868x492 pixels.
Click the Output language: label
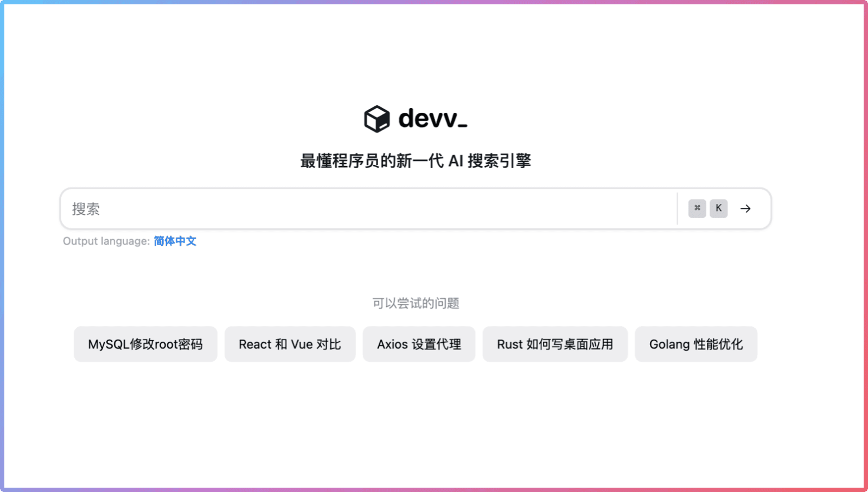point(106,241)
